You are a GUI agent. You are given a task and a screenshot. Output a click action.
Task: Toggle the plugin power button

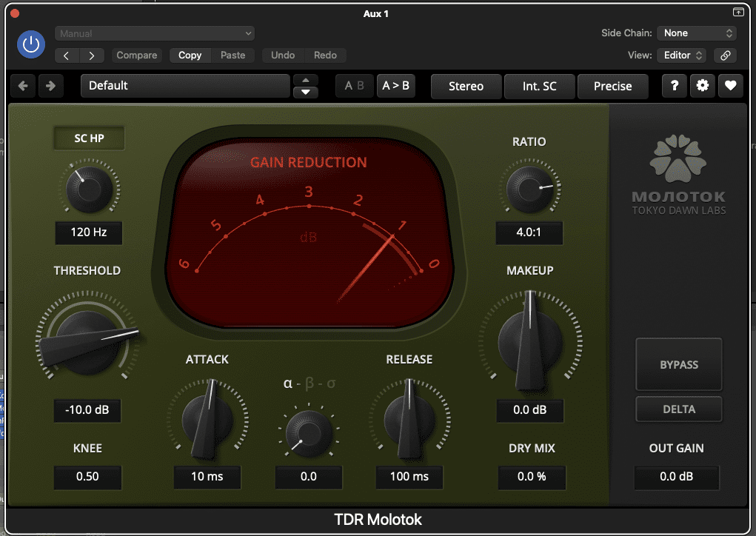coord(31,44)
